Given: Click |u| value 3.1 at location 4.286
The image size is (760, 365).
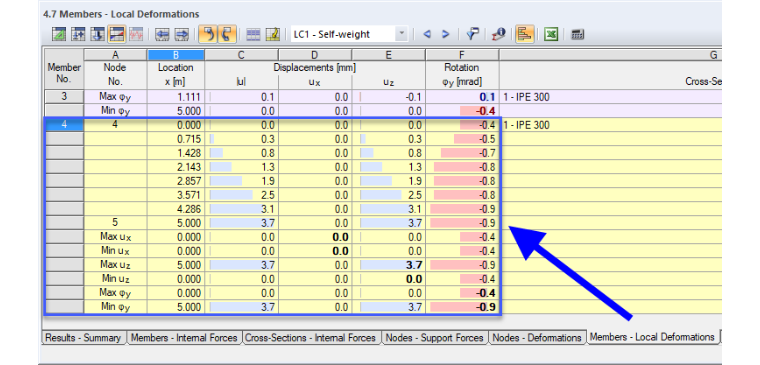Looking at the screenshot, I should click(x=241, y=209).
